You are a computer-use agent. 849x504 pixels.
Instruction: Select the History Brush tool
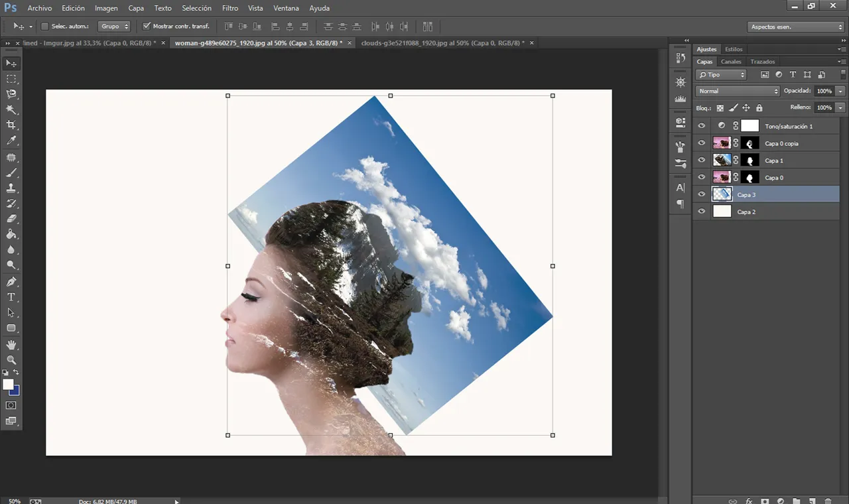[11, 203]
